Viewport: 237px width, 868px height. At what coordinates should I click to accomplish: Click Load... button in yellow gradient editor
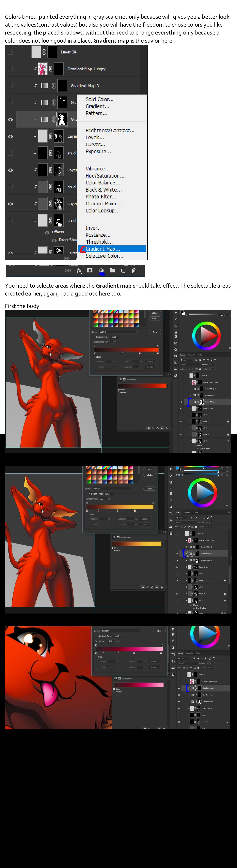[x=149, y=469]
